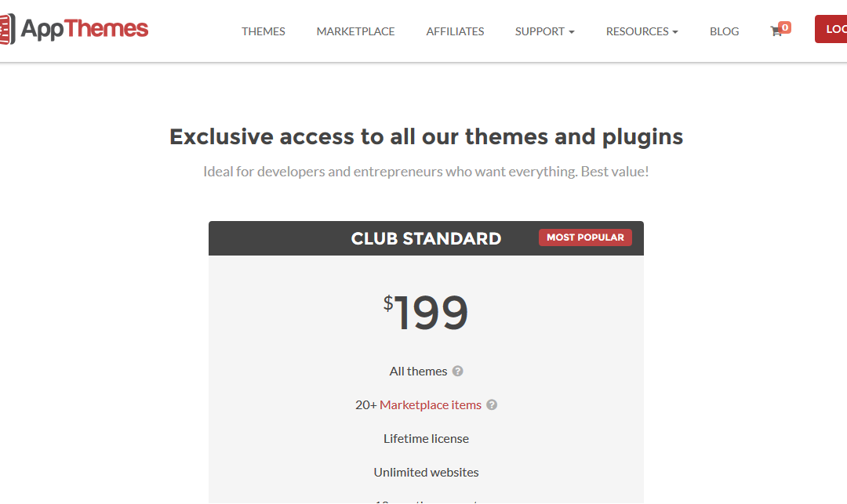The width and height of the screenshot is (847, 504).
Task: Click the cart item count badge
Action: tap(785, 27)
